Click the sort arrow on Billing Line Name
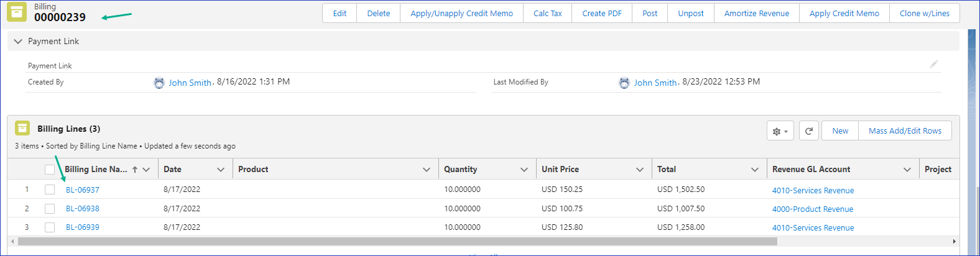 [135, 170]
